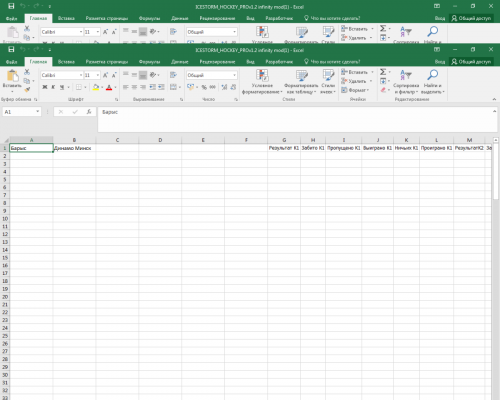This screenshot has width=500, height=400.
Task: Expand the number format dropdown
Action: 234,75
